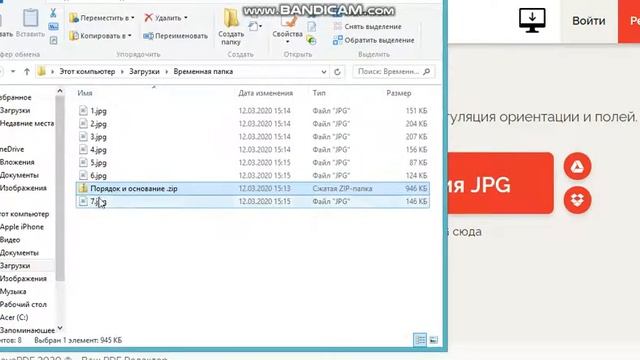This screenshot has height=360, width=640.
Task: Switch to large icons view
Action: [x=433, y=340]
